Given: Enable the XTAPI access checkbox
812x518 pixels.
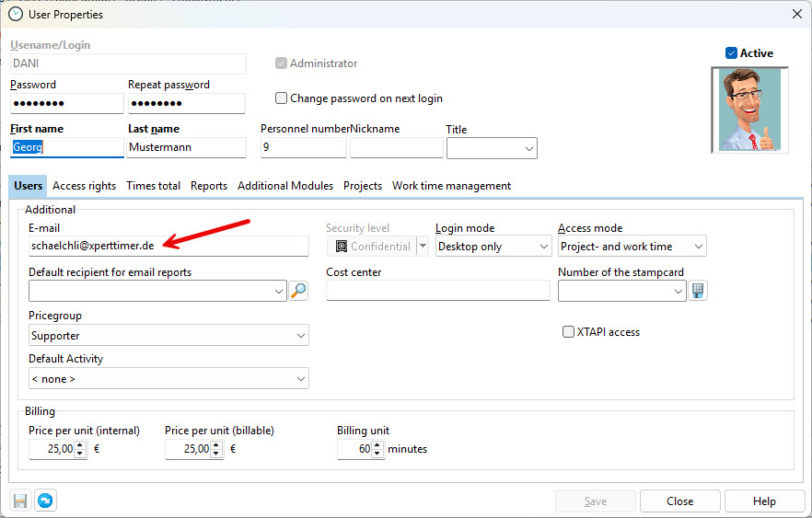Looking at the screenshot, I should [x=568, y=332].
